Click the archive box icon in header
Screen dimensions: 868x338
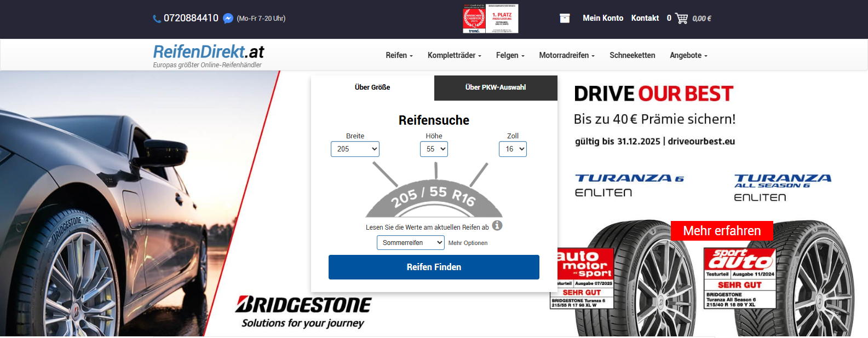(565, 18)
